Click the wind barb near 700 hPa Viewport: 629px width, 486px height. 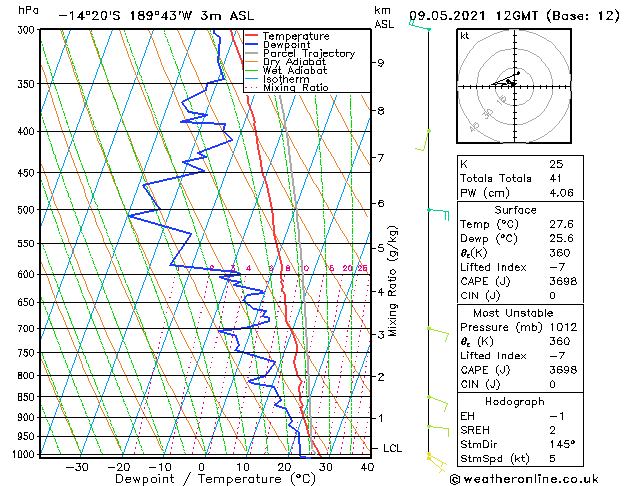436,330
